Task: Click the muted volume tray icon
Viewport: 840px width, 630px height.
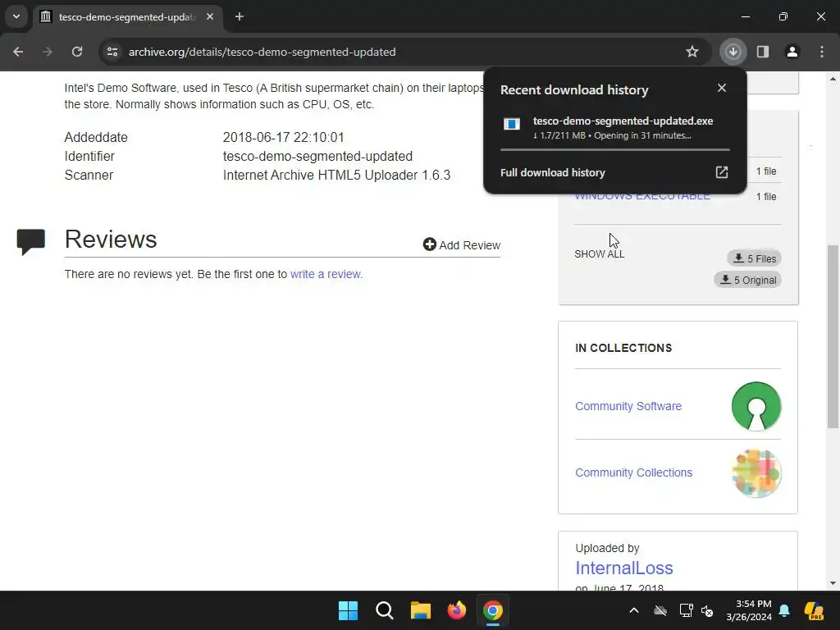Action: 707,610
